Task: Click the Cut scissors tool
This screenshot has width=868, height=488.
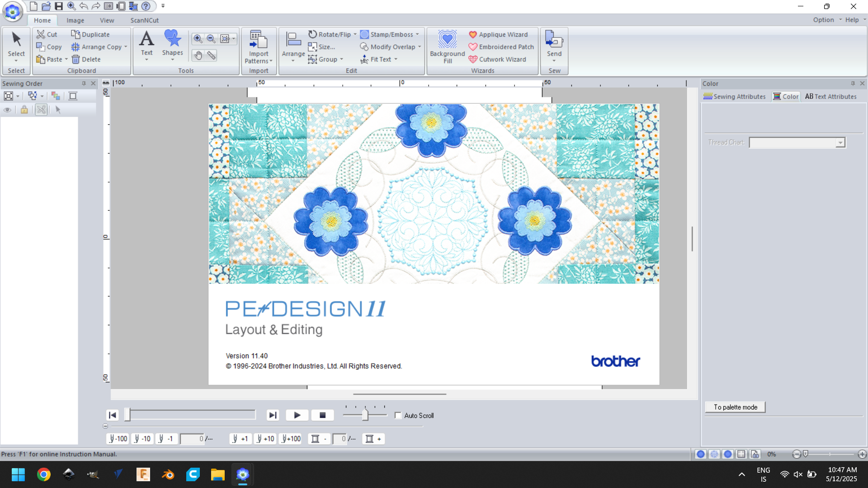Action: click(x=47, y=34)
